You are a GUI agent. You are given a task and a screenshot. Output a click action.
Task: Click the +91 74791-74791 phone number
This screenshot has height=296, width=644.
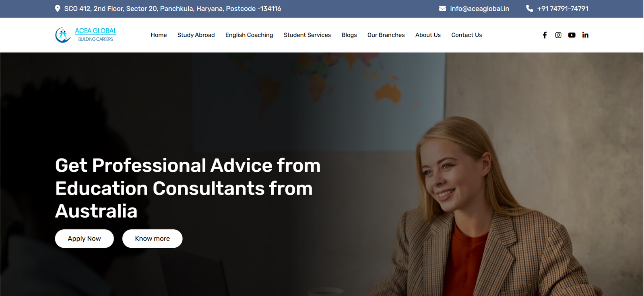pyautogui.click(x=563, y=8)
